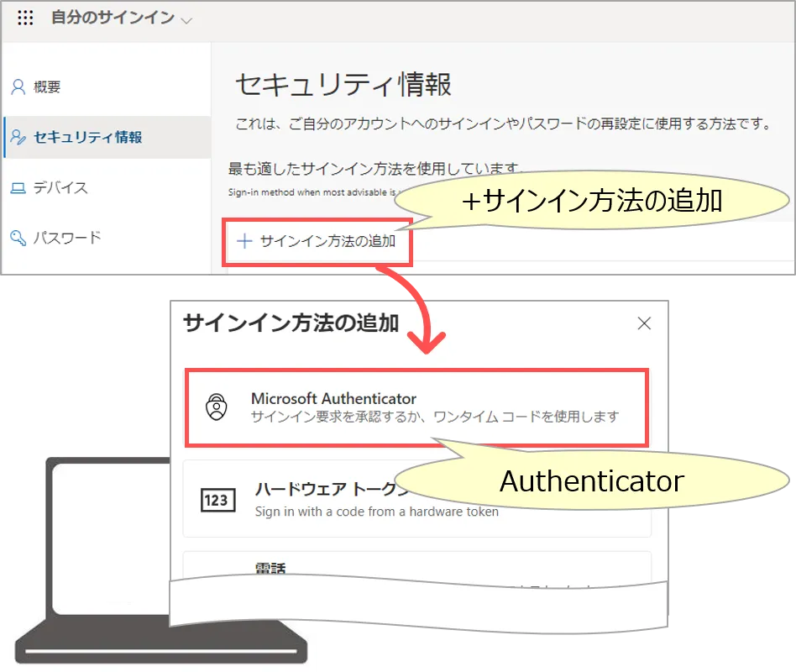Close the サインイン方法の追加 dialog

coord(644,323)
